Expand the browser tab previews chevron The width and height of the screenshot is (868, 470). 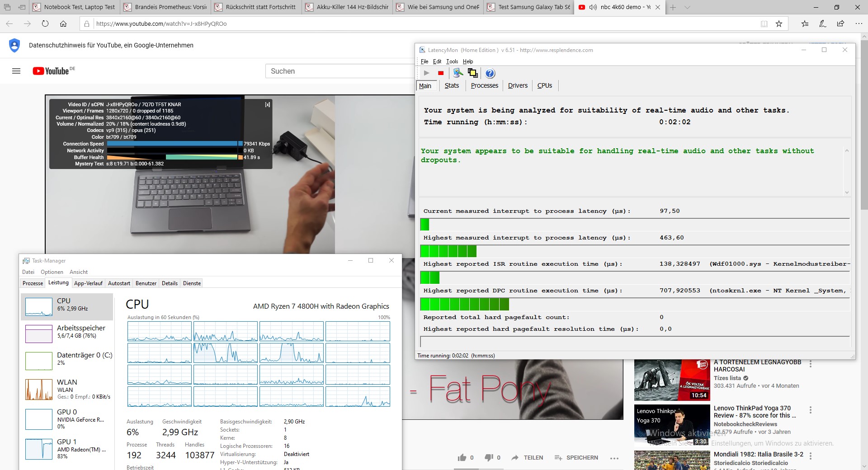(687, 7)
